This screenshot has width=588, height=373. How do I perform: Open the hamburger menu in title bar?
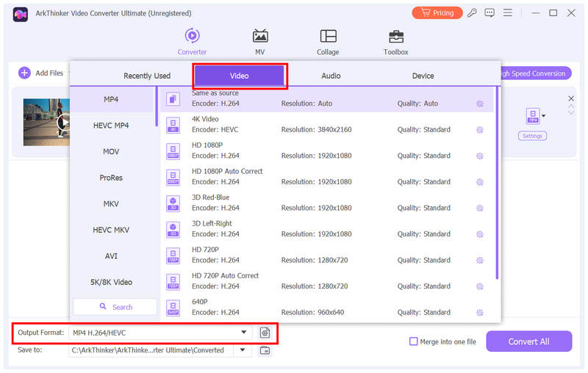[507, 13]
